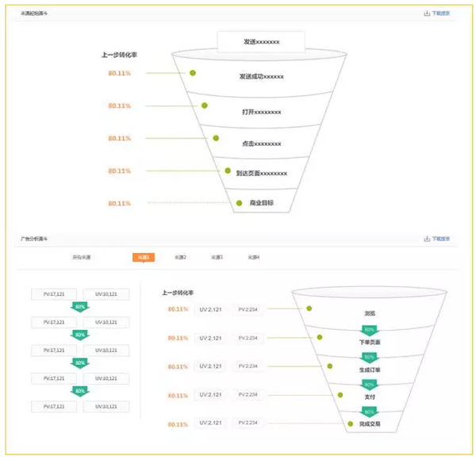Viewport: 476px width, 460px height.
Task: Click the green dot beside 到达页面
Action: [x=228, y=171]
